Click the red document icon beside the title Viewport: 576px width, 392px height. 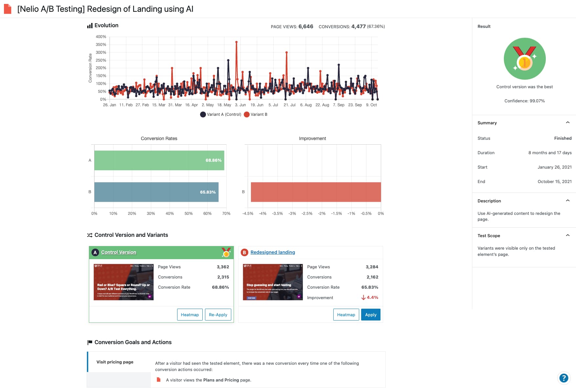click(8, 9)
